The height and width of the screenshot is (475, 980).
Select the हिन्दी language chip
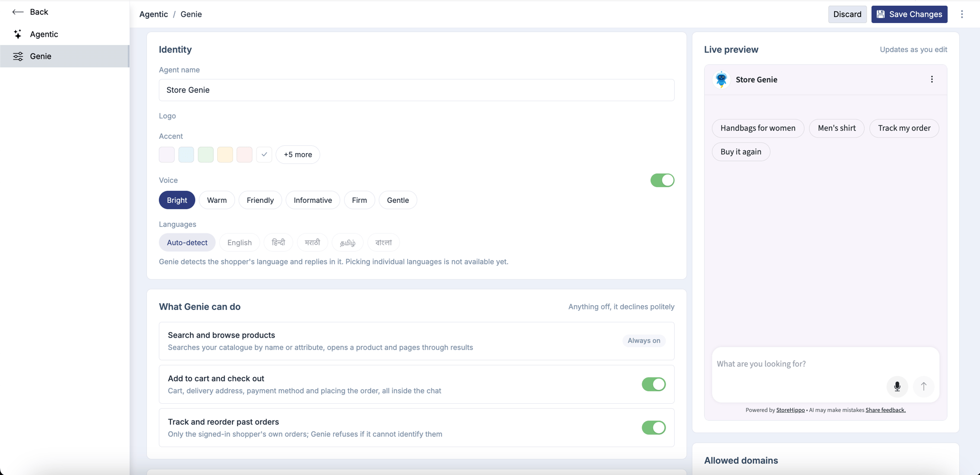(278, 243)
